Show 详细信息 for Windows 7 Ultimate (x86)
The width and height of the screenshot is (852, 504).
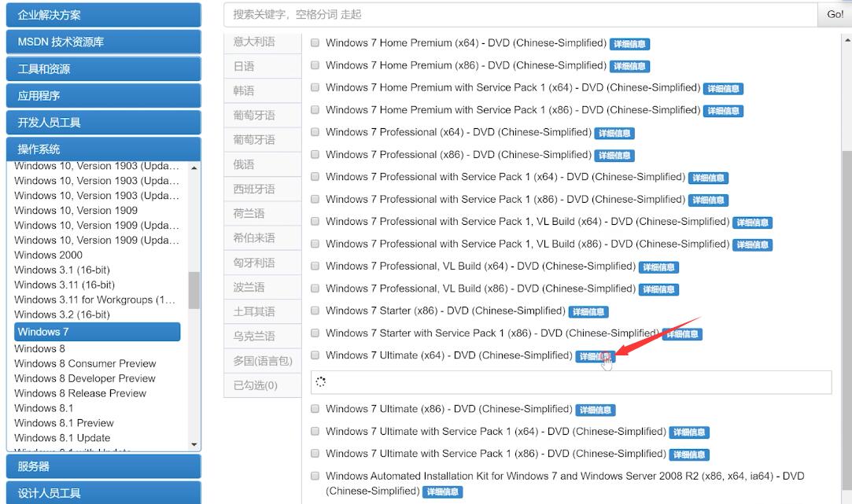click(x=595, y=410)
